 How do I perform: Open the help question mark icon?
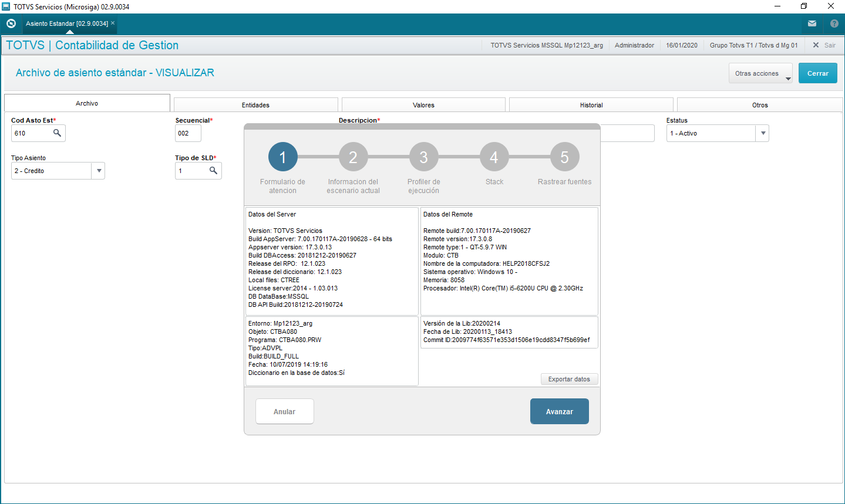(x=834, y=23)
